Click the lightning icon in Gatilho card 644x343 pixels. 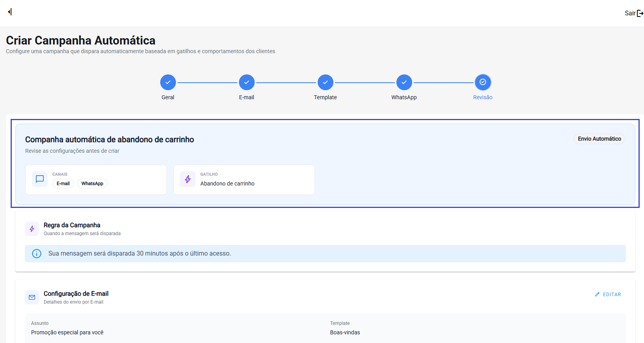pyautogui.click(x=188, y=179)
